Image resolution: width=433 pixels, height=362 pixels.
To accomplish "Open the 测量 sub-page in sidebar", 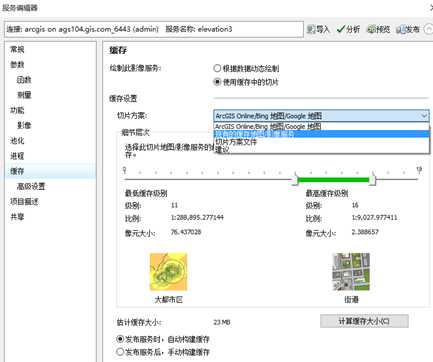I will click(x=24, y=95).
